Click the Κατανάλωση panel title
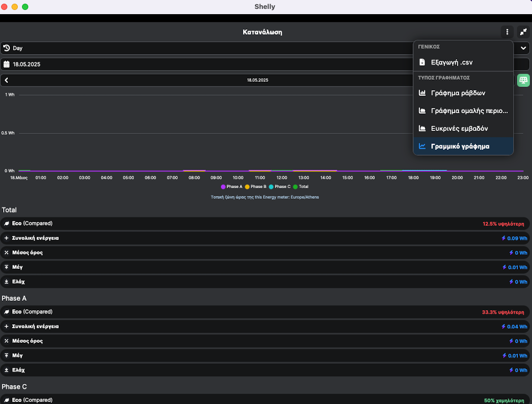The image size is (532, 404). [x=262, y=32]
